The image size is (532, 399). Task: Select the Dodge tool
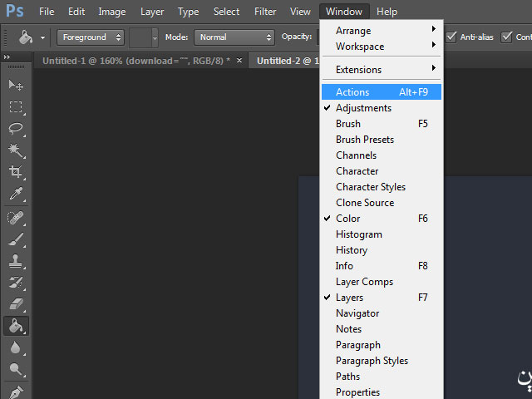[x=16, y=369]
